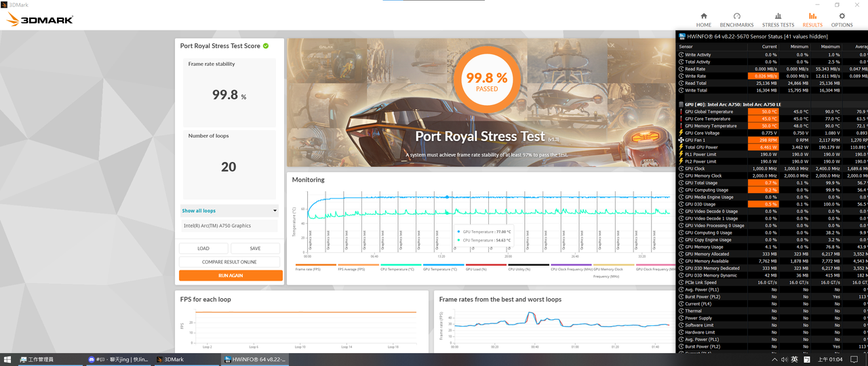Click the LOAD button

203,248
